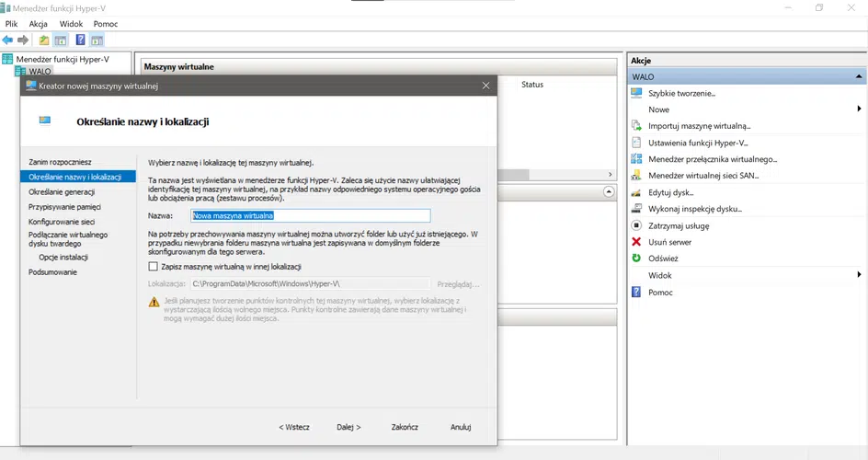Open Importuj maszynę wirtualną action
Screen dimensions: 868x460
(699, 126)
